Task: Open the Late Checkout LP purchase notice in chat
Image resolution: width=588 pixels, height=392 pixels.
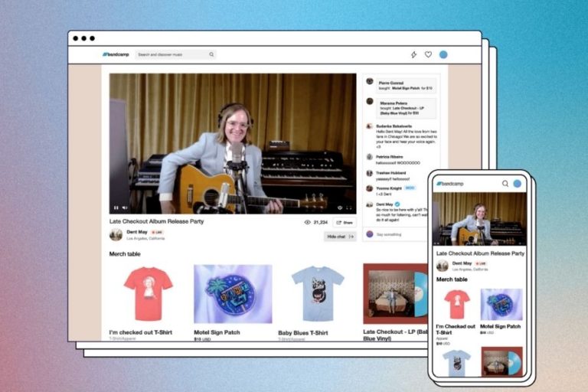Action: click(x=405, y=108)
